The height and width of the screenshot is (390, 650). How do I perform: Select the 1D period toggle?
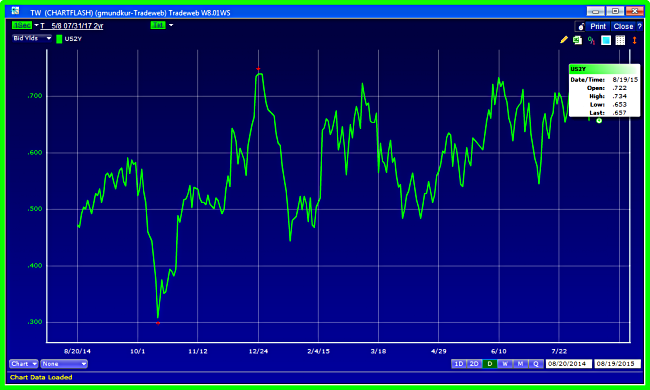click(x=458, y=364)
